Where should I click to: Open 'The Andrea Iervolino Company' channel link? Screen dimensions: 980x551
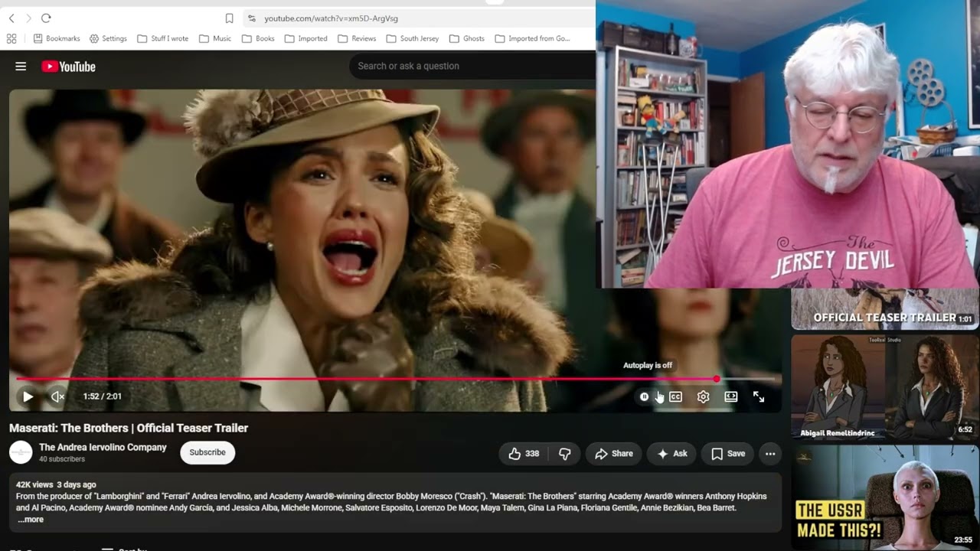click(x=103, y=447)
